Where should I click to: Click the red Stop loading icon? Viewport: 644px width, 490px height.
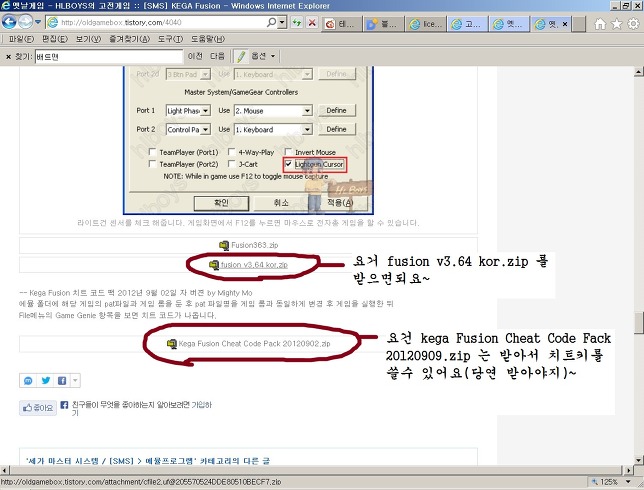pos(312,23)
